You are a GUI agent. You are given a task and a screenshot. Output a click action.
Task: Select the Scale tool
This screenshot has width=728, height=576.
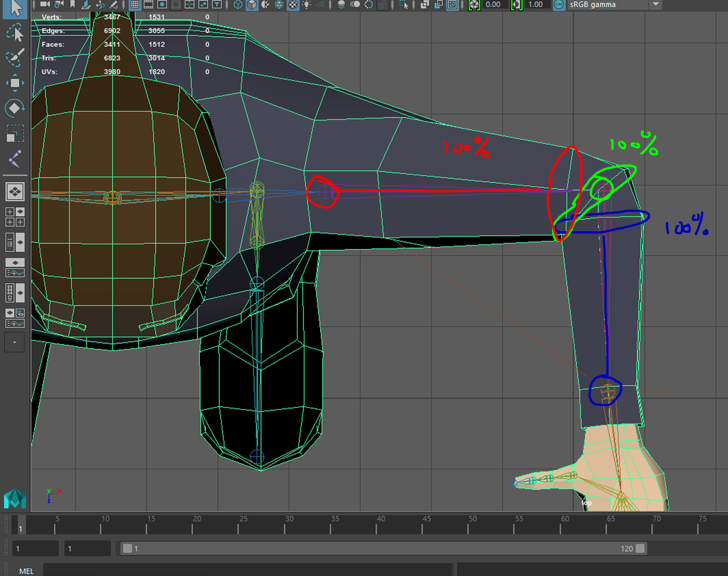pyautogui.click(x=14, y=133)
